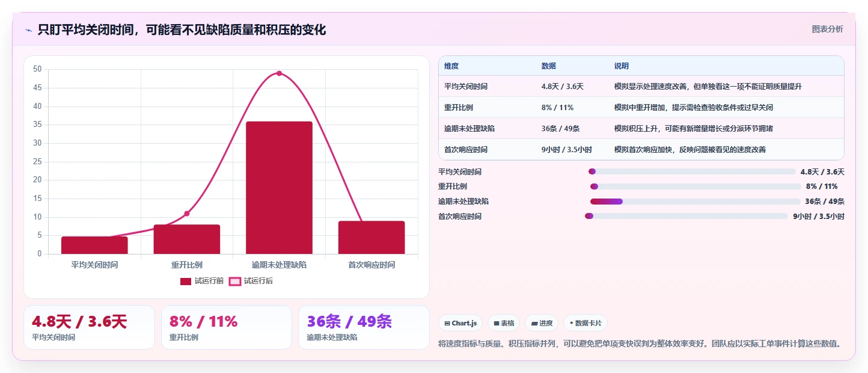868x373 pixels.
Task: Click the 平均关闭时间 table row label
Action: click(466, 87)
